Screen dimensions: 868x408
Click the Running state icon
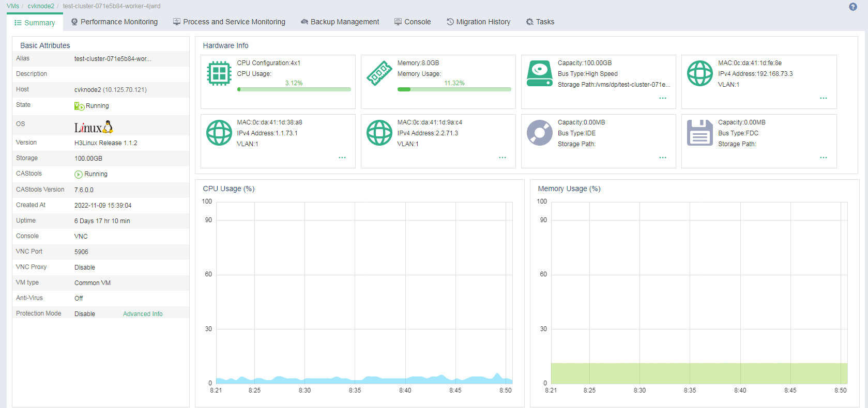[79, 106]
